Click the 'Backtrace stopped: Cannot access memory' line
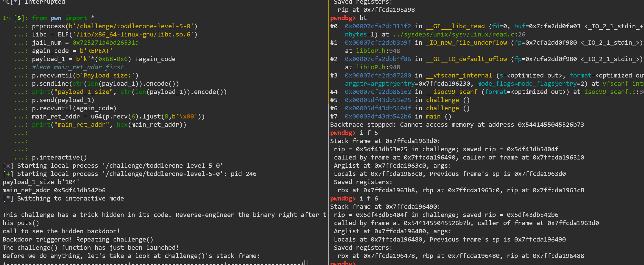The width and height of the screenshot is (644, 265). click(457, 125)
